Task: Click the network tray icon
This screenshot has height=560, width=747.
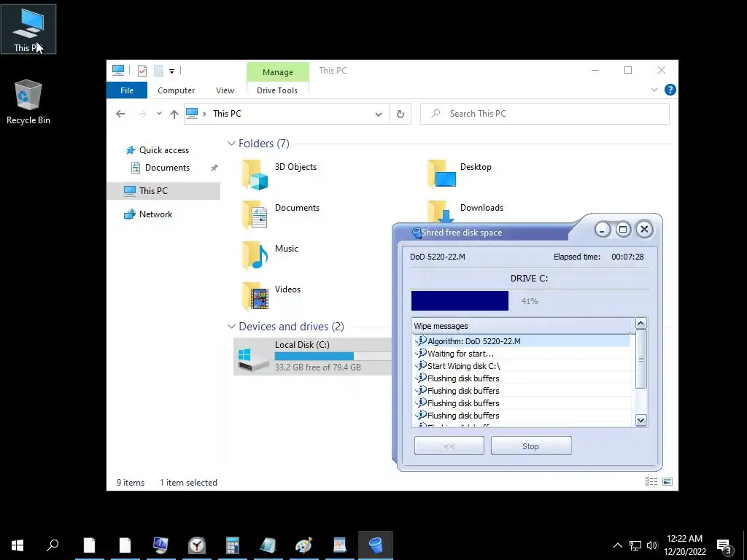Action: click(635, 545)
